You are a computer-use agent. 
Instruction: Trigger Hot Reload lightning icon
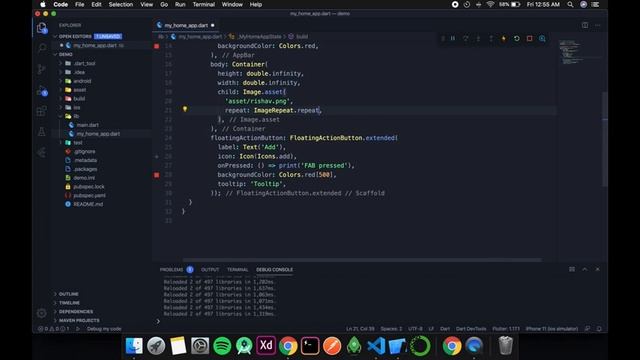pyautogui.click(x=504, y=38)
